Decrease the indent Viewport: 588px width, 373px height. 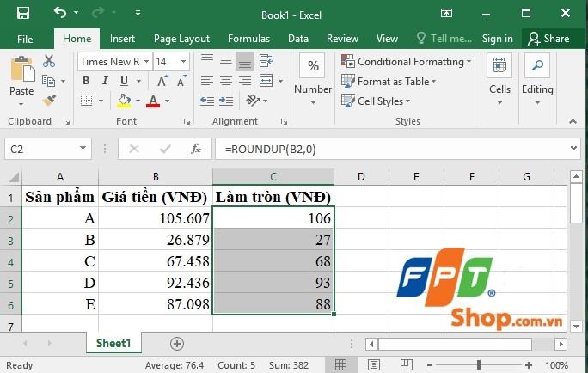207,101
